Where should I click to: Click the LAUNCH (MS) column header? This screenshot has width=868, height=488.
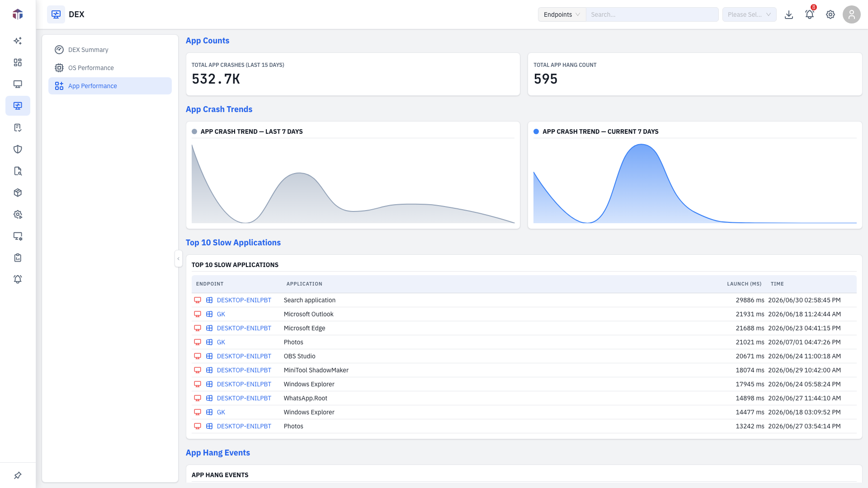pos(744,284)
